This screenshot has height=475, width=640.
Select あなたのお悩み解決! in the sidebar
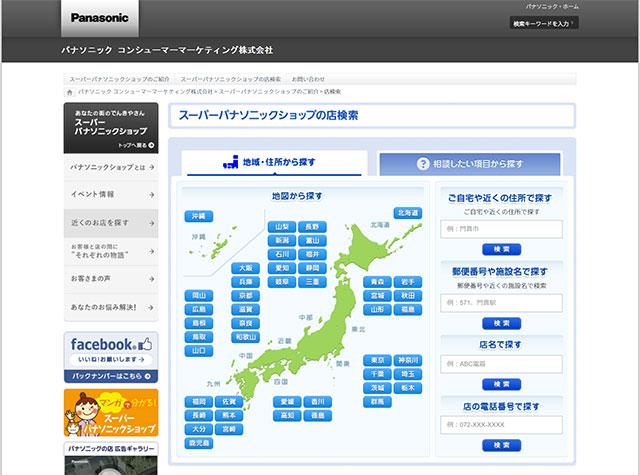coord(111,307)
